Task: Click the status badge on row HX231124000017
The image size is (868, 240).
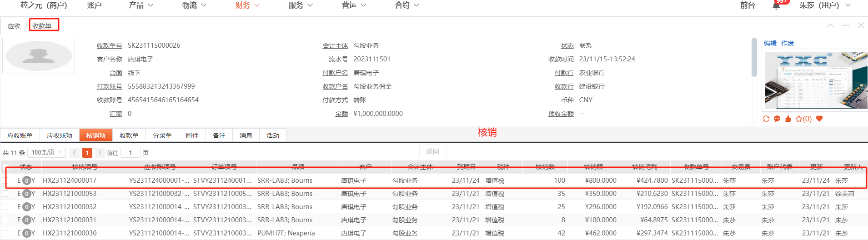Action: 26,180
